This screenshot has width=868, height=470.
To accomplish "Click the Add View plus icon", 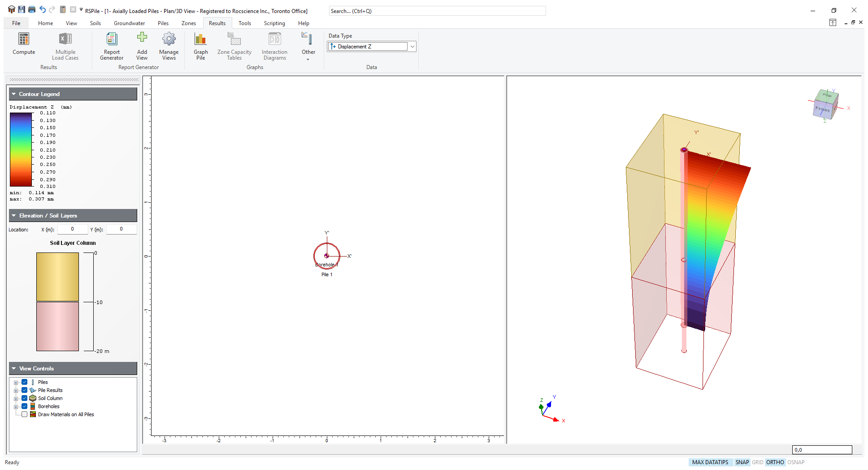I will point(142,38).
